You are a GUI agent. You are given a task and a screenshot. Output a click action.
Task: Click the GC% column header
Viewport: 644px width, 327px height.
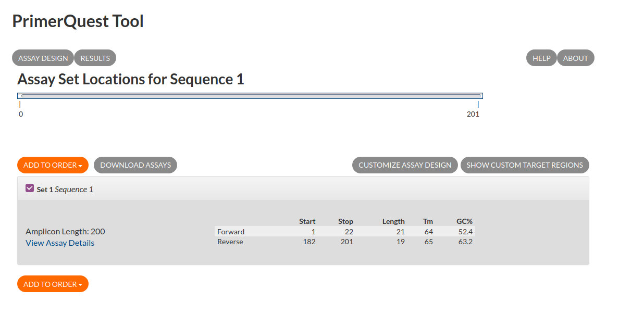click(465, 221)
